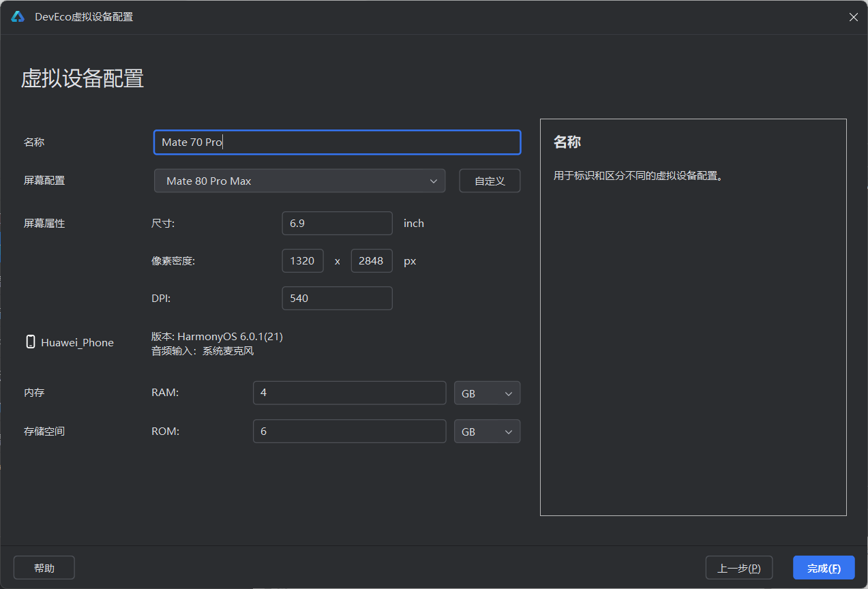Image resolution: width=868 pixels, height=589 pixels.
Task: Click the 尺寸: label
Action: click(163, 223)
